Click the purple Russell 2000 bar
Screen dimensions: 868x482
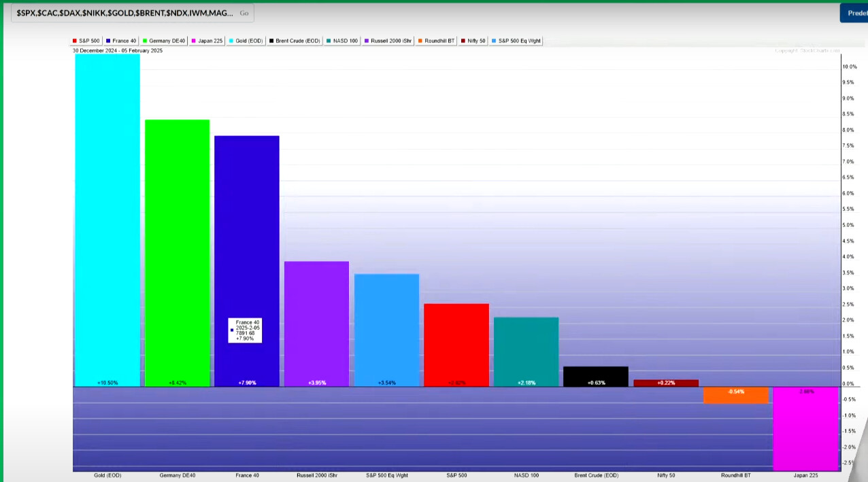tap(316, 323)
